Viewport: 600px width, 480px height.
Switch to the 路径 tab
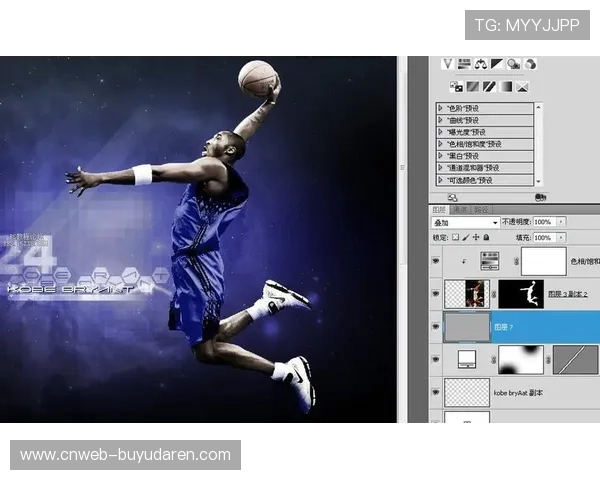click(x=481, y=210)
